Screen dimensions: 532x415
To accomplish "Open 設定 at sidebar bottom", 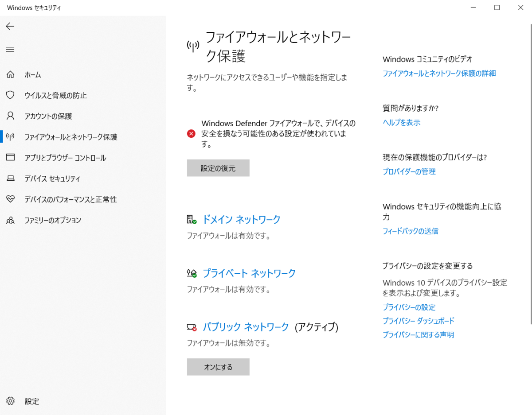I will (32, 402).
